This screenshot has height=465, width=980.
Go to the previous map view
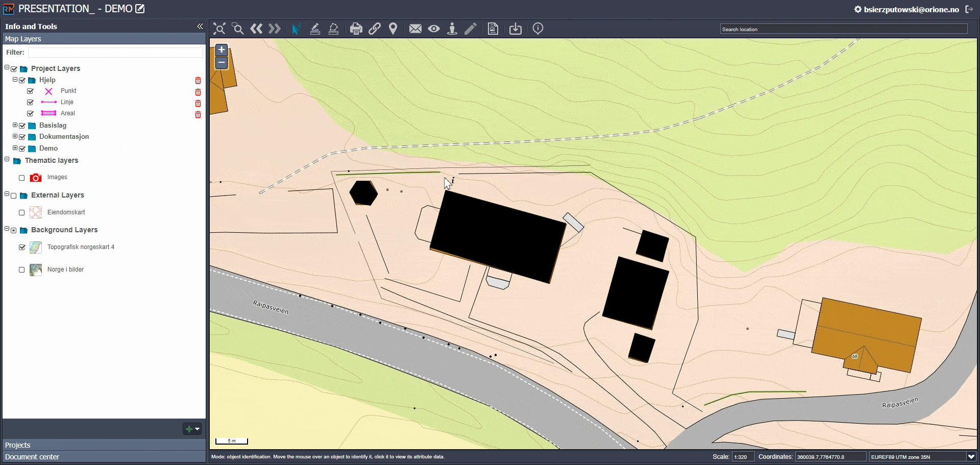click(x=256, y=29)
